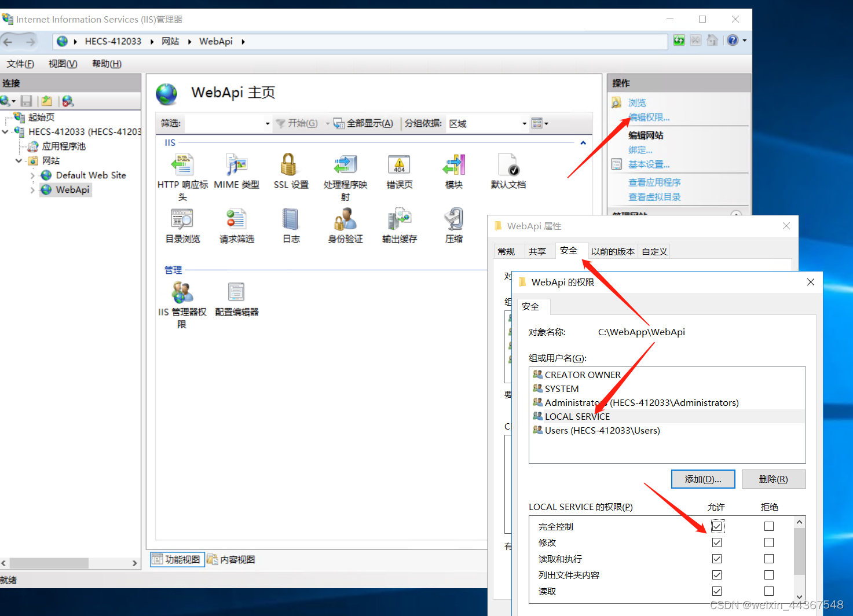
Task: Check 修改 deny checkbox
Action: pos(769,542)
